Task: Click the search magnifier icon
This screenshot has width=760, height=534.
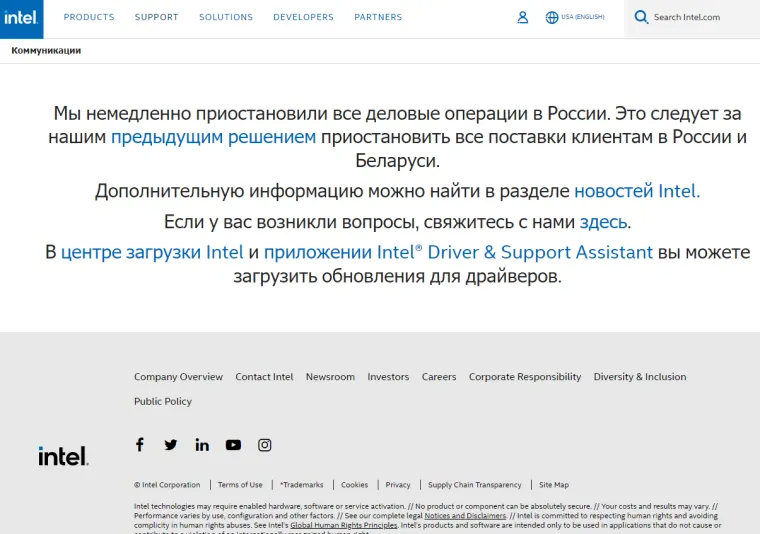Action: click(641, 17)
